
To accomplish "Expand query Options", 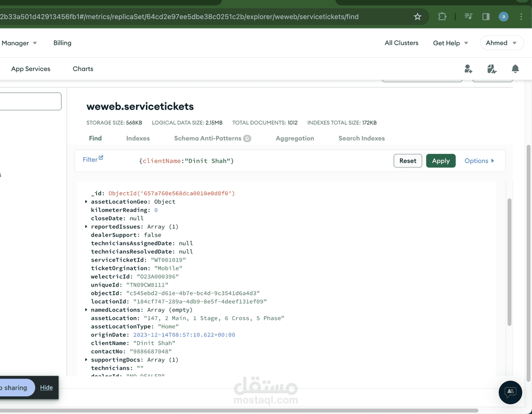I will [479, 161].
